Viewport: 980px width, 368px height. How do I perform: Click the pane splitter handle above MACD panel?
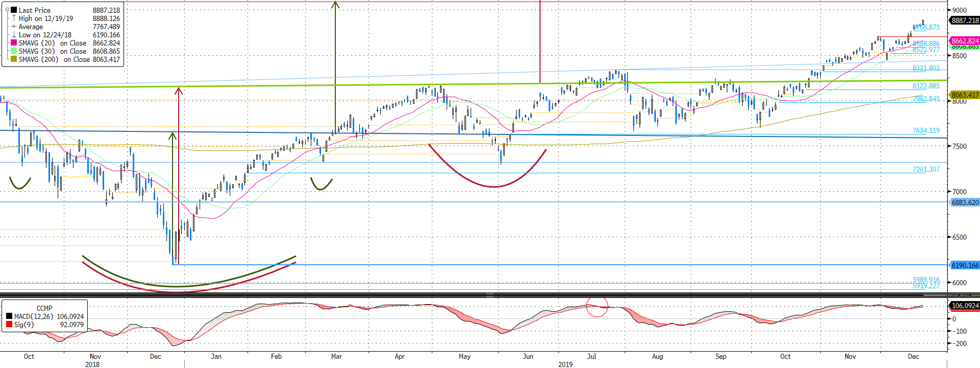[x=490, y=295]
